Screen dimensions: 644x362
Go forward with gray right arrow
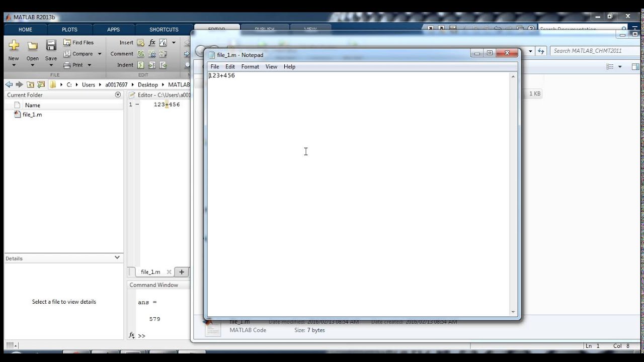(19, 84)
